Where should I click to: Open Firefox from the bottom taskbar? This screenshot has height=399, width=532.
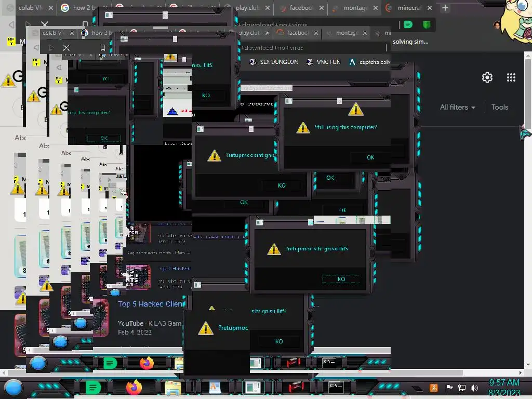[x=134, y=388]
